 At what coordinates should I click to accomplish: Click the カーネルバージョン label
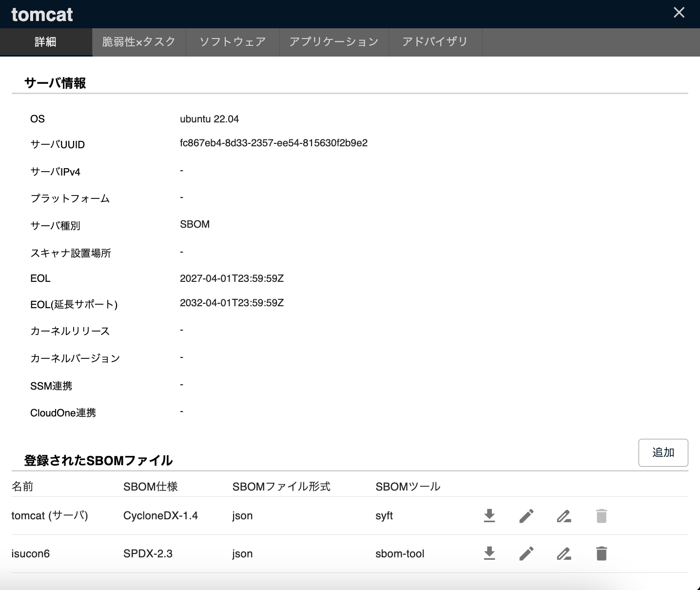point(75,358)
